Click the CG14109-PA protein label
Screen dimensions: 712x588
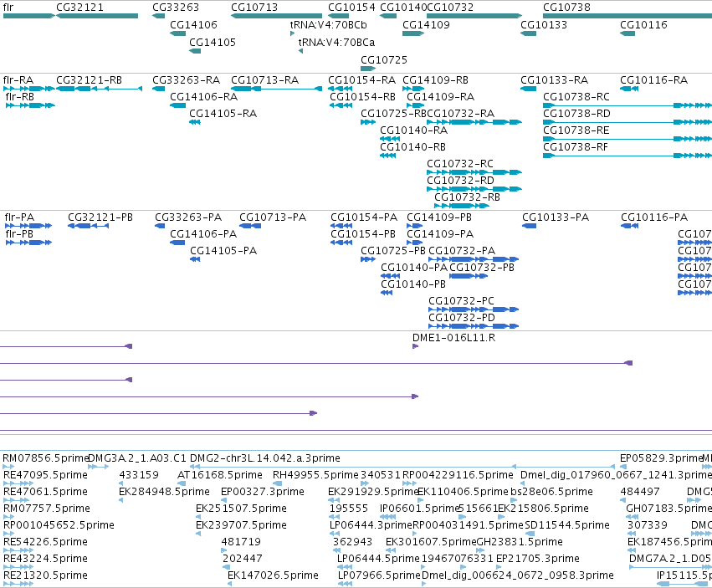click(x=440, y=234)
